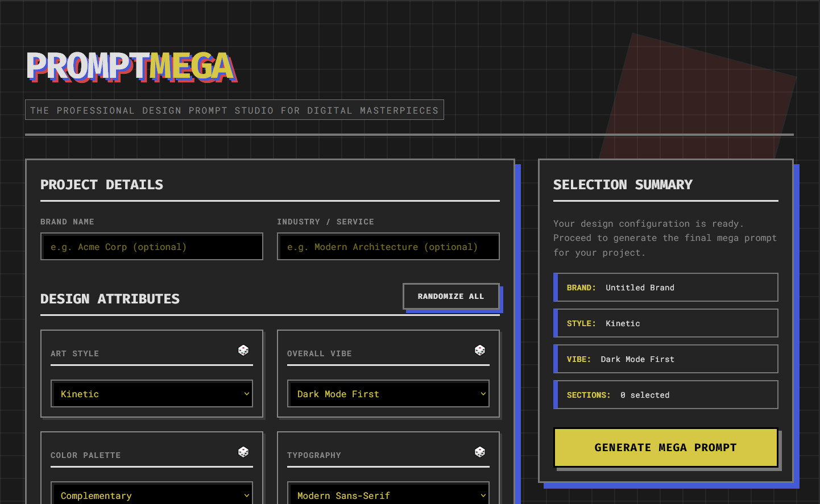This screenshot has width=820, height=504.
Task: Click the PROMPTMEGA logo
Action: coord(131,67)
